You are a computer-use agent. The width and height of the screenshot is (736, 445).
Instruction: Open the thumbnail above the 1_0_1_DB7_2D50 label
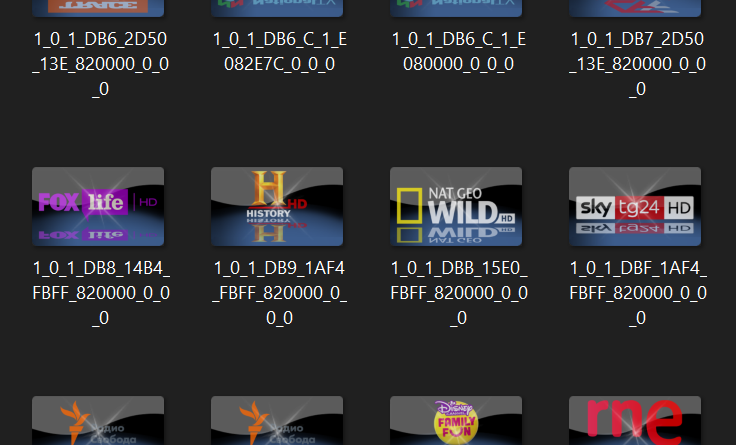[635, 8]
